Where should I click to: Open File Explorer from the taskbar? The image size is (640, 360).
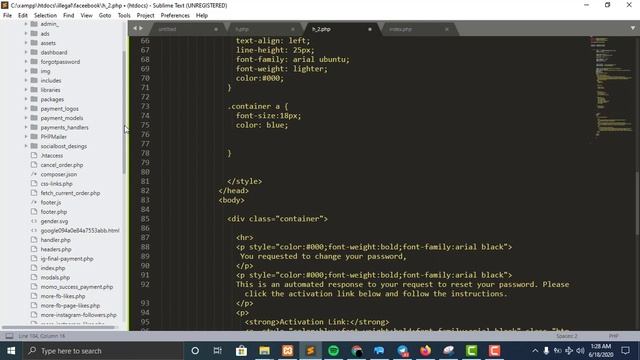pos(264,351)
